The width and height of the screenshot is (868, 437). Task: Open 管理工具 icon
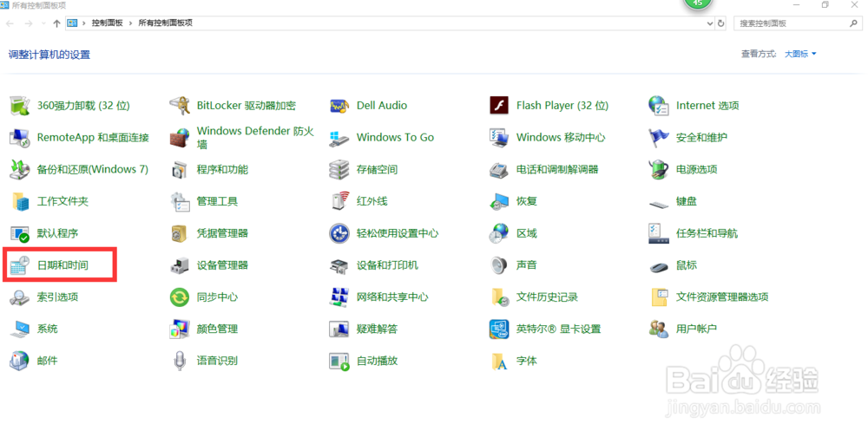[x=180, y=201]
